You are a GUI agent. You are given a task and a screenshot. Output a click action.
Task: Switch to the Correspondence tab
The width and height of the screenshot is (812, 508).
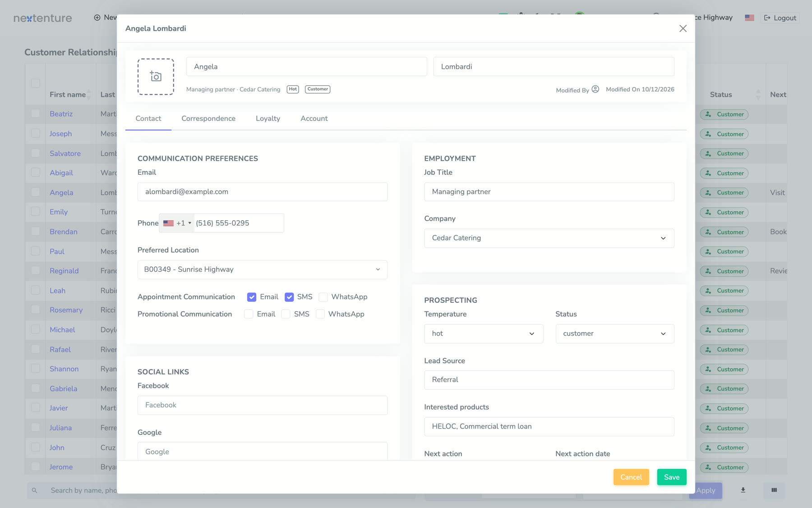[x=208, y=119]
